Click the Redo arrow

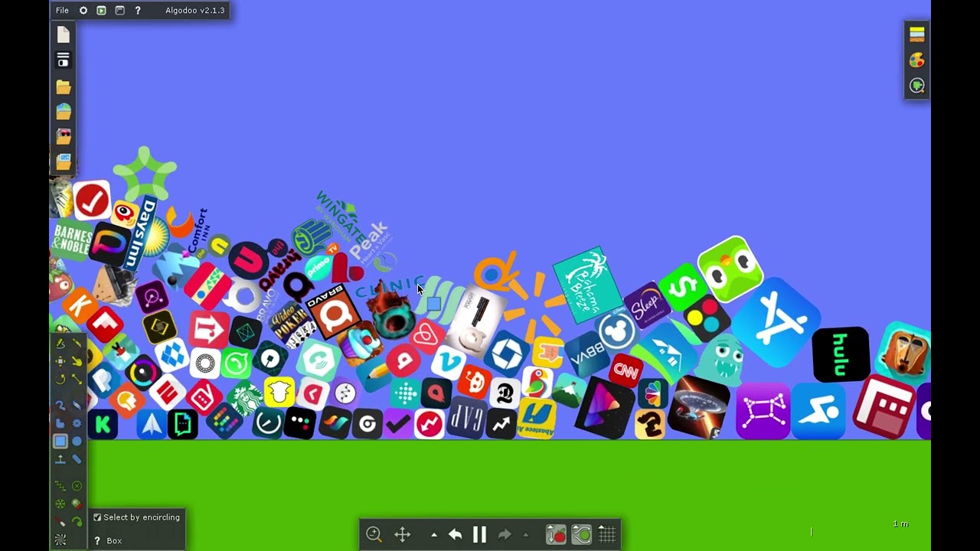coord(505,534)
